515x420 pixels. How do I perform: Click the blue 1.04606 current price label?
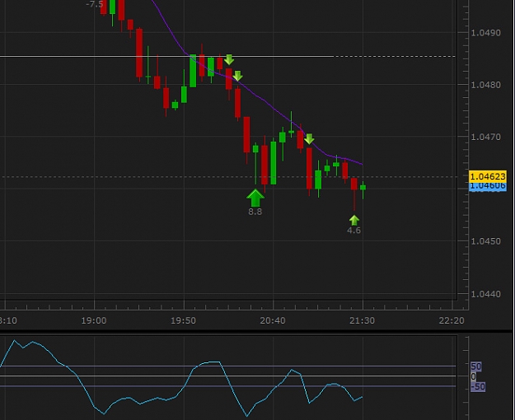point(488,186)
